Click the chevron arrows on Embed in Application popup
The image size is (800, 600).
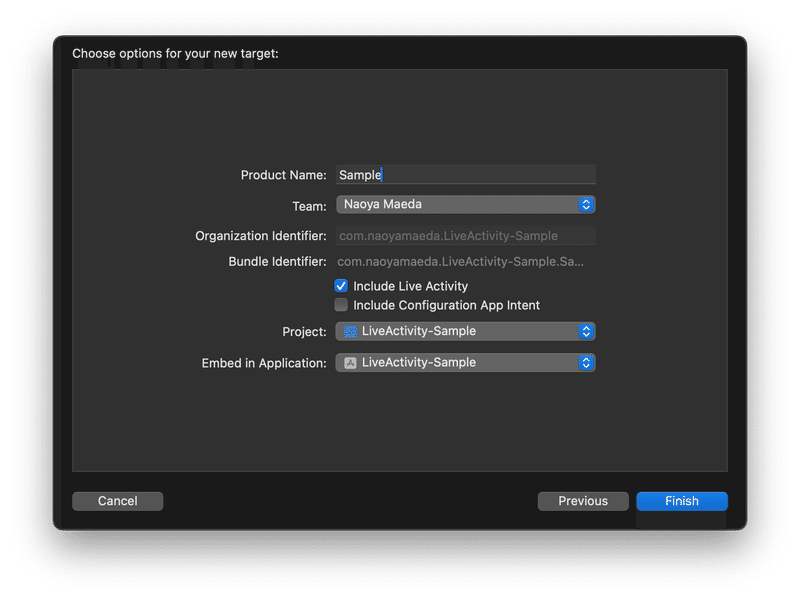tap(587, 362)
